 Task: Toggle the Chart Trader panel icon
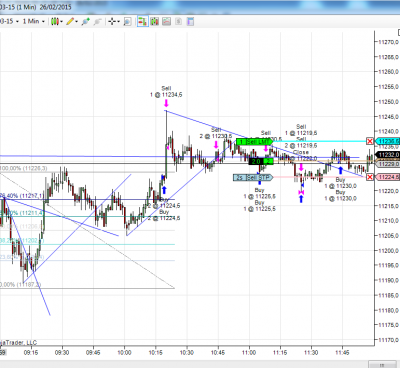coord(143,22)
